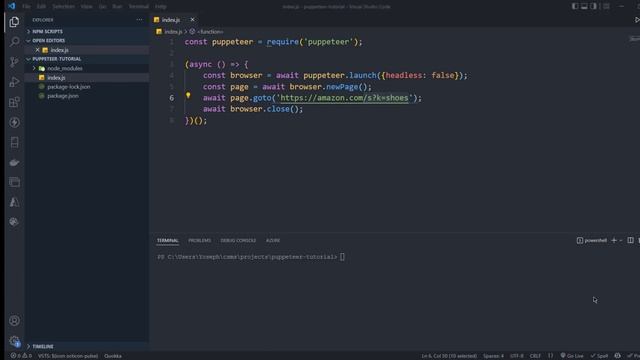Image resolution: width=640 pixels, height=360 pixels.
Task: Click the <function> breadcrumb item
Action: tap(210, 31)
